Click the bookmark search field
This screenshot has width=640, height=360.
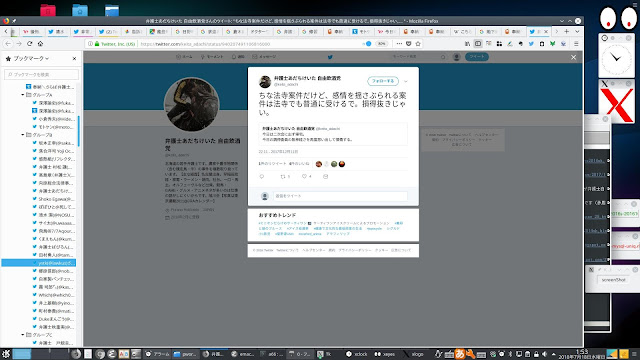(x=41, y=74)
